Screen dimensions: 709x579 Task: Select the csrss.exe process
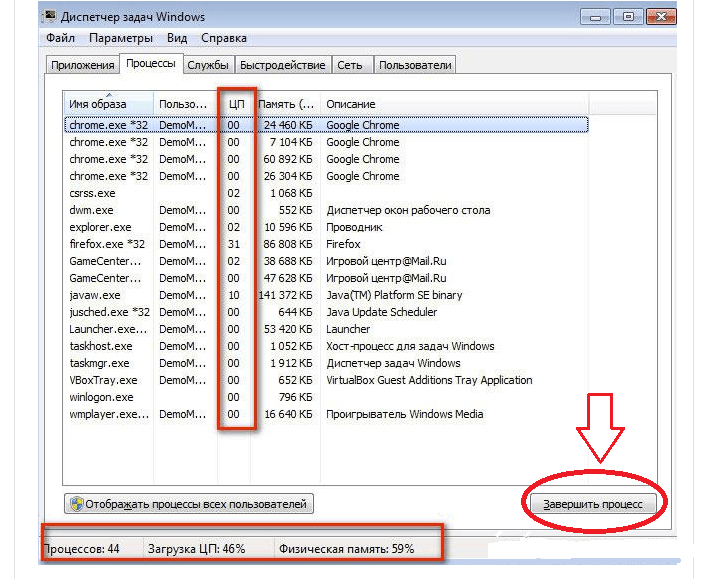click(326, 193)
